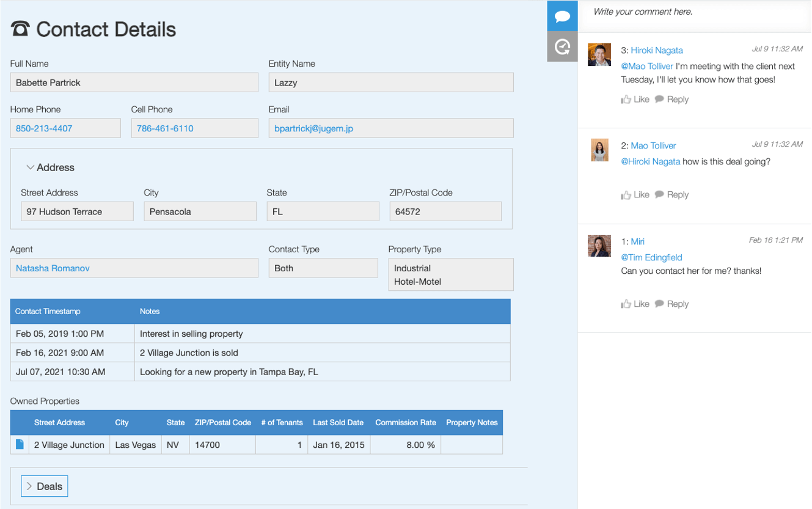This screenshot has width=812, height=509.
Task: Click the Last Sold Date column header
Action: [x=338, y=422]
